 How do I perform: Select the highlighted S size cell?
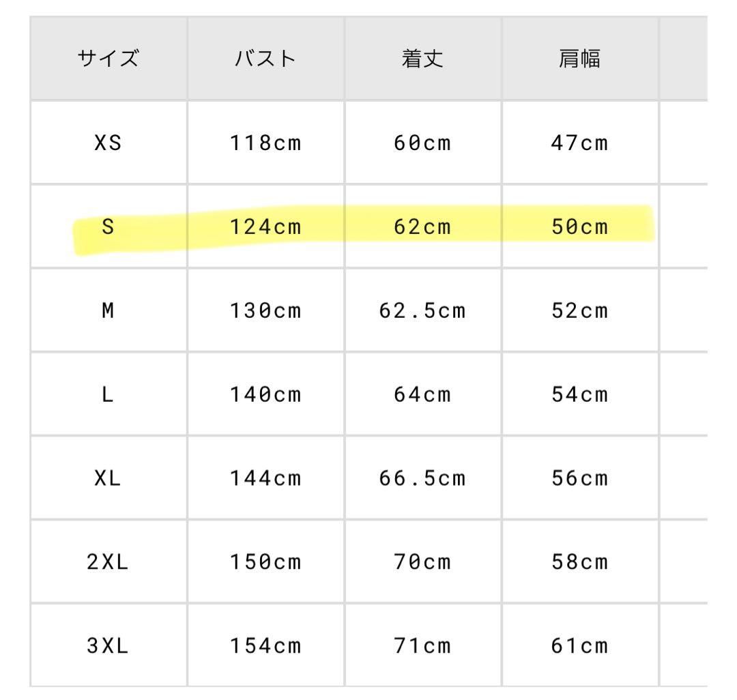(x=108, y=227)
